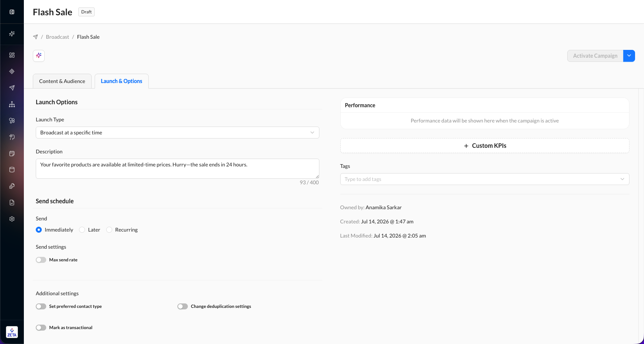Screen dimensions: 644x344
Task: Open the Launch Type dropdown
Action: [177, 133]
